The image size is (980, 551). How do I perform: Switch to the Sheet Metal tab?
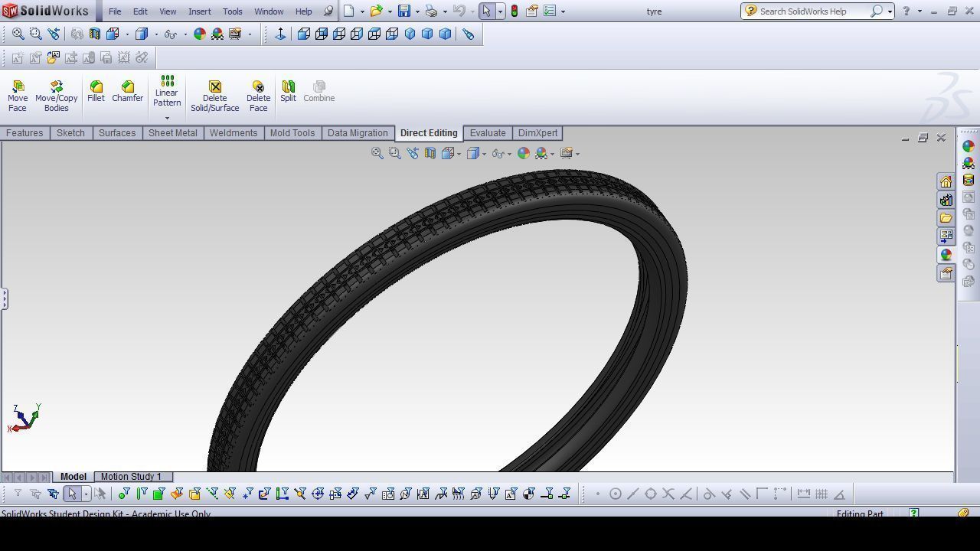pos(173,133)
